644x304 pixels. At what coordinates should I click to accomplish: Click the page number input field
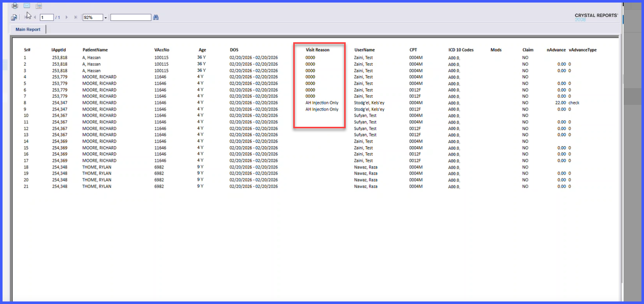(47, 17)
